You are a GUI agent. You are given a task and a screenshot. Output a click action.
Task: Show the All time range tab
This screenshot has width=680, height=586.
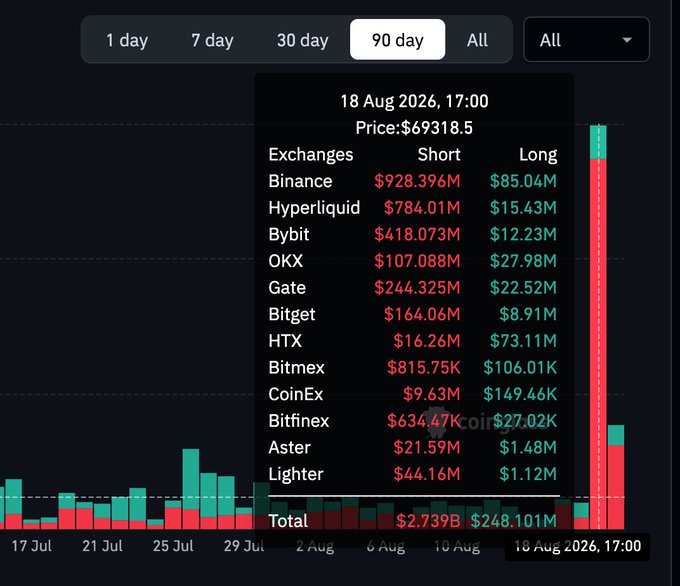point(477,40)
